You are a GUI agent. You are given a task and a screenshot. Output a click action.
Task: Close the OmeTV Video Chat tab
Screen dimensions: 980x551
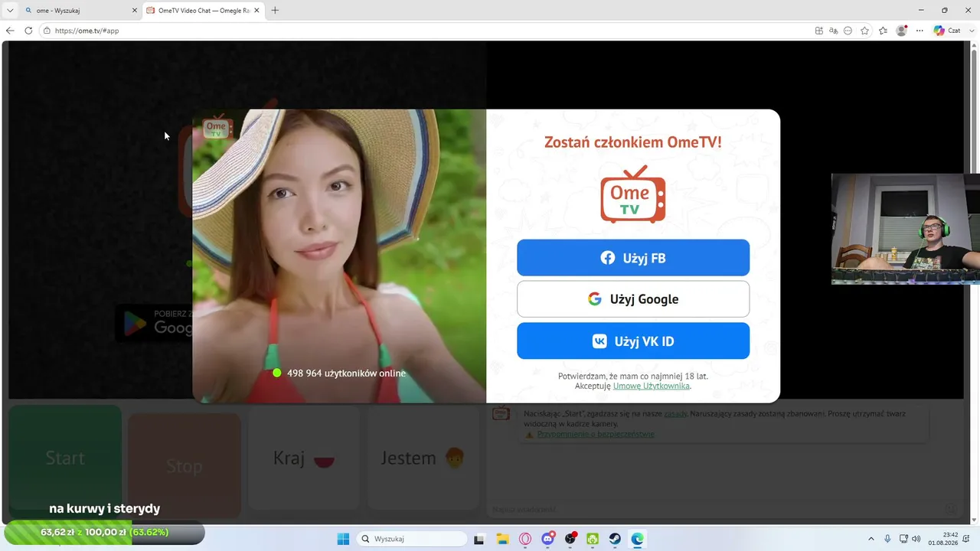[x=257, y=11]
